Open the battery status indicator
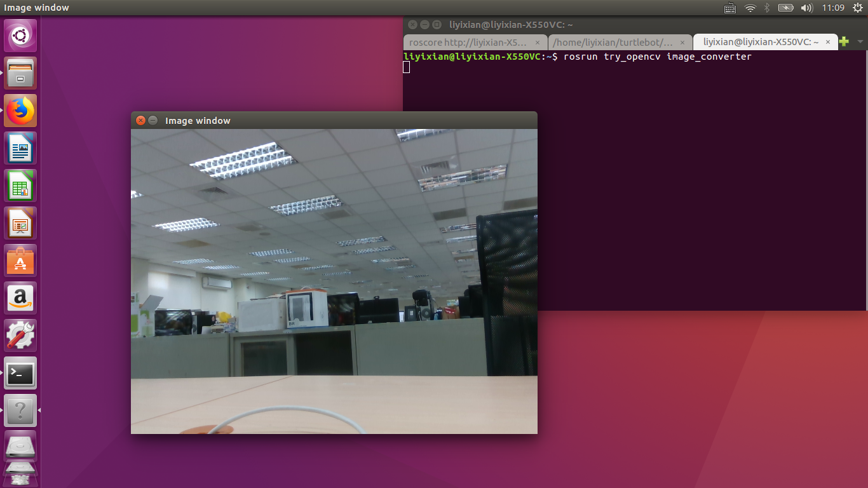Screen dimensions: 868x488 click(x=786, y=8)
